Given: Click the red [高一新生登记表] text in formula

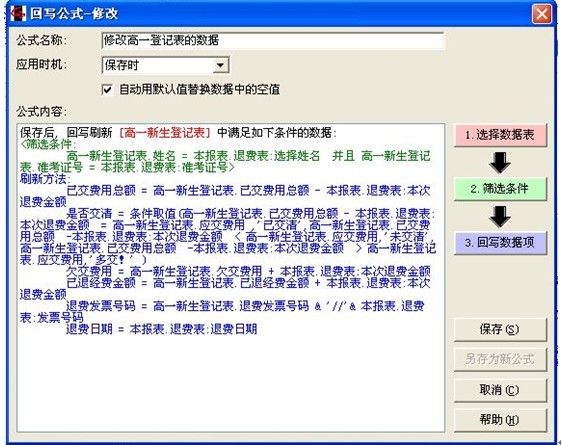Looking at the screenshot, I should (x=165, y=133).
